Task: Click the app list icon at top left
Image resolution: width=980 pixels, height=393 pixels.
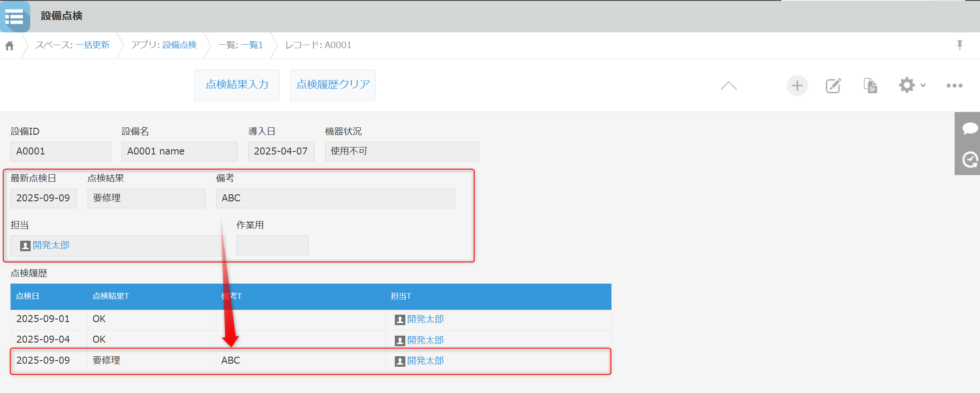Action: 14,17
